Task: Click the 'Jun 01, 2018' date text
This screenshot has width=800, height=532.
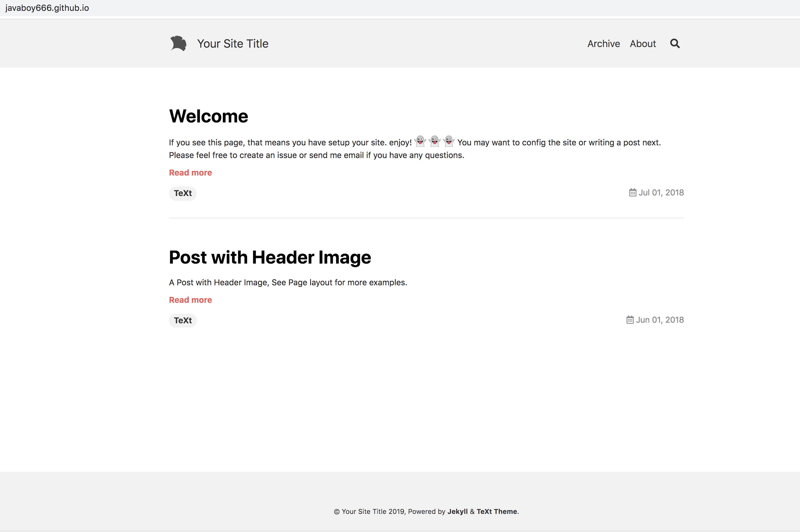Action: pos(660,320)
